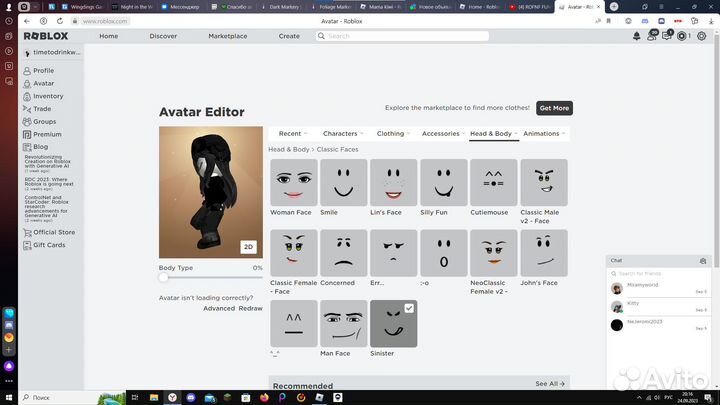Click the Body Type slider handle
Screen dimensions: 720x405
coord(164,278)
